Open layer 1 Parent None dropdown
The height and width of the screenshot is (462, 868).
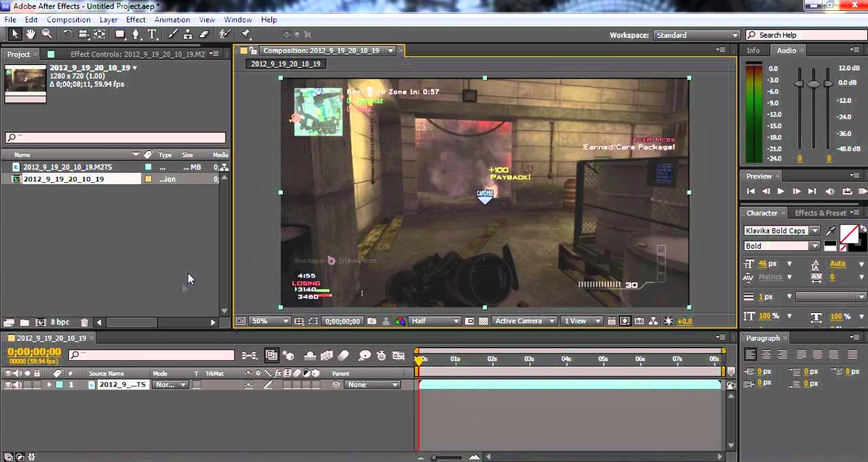[372, 385]
